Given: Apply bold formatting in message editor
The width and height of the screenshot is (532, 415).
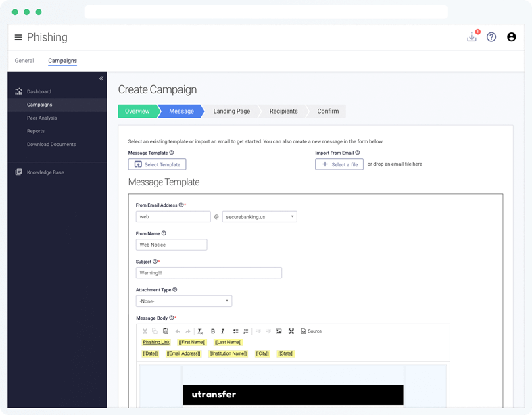Looking at the screenshot, I should tap(213, 331).
